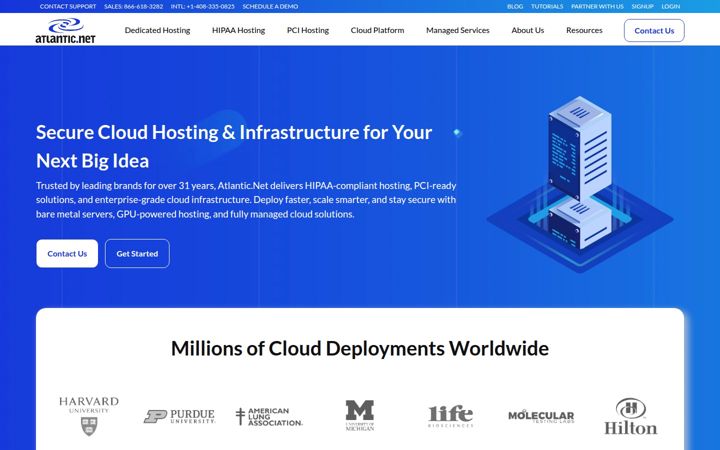Open the Cloud Platform menu

click(x=377, y=30)
